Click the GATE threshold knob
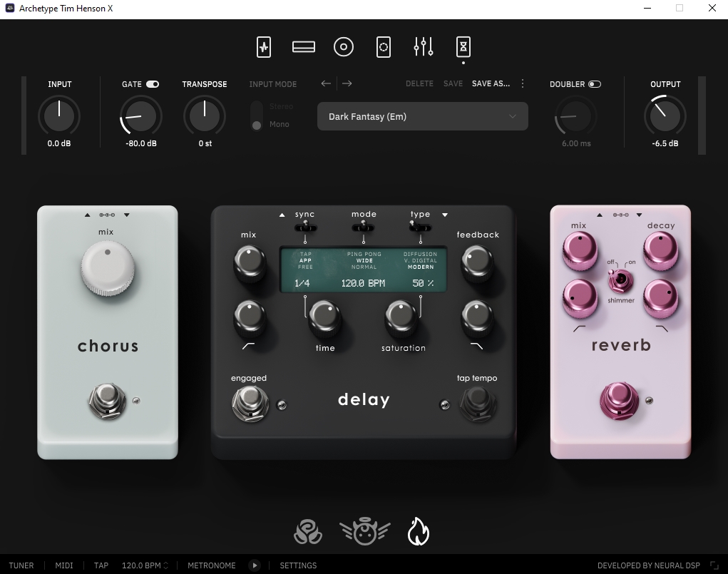The height and width of the screenshot is (574, 728). point(140,116)
